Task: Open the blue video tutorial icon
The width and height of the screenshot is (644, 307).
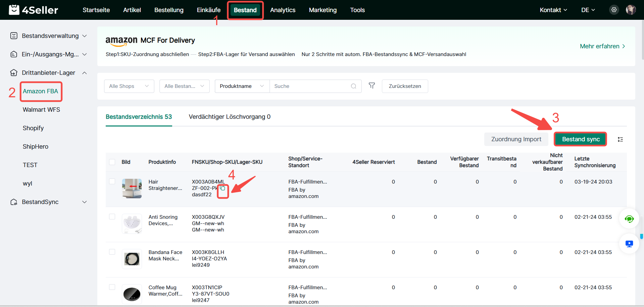Action: tap(629, 244)
